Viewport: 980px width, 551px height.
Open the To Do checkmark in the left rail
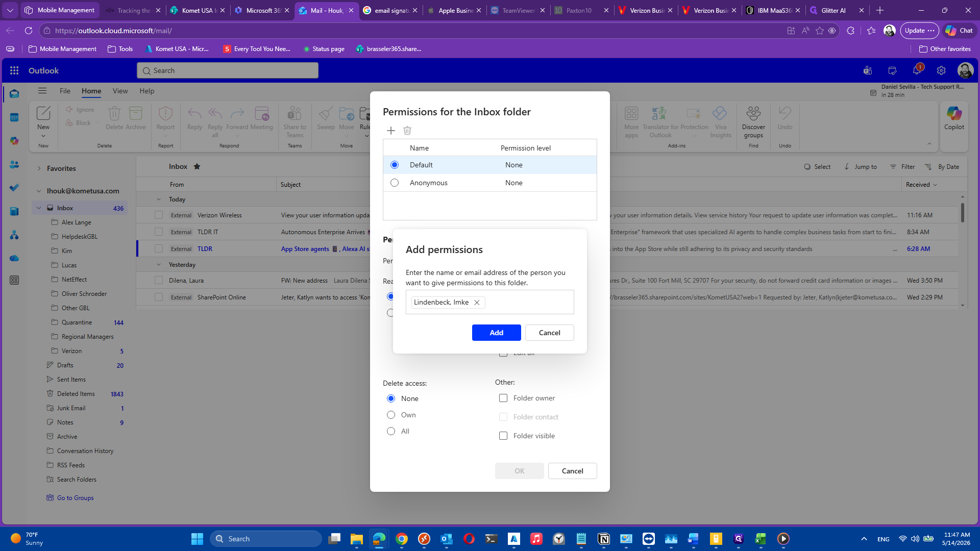tap(14, 188)
